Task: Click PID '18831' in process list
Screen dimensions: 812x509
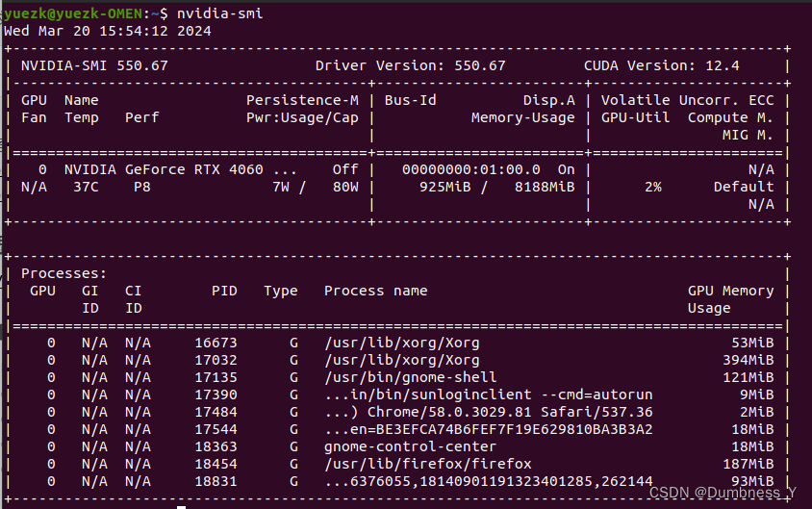Action: pos(216,481)
